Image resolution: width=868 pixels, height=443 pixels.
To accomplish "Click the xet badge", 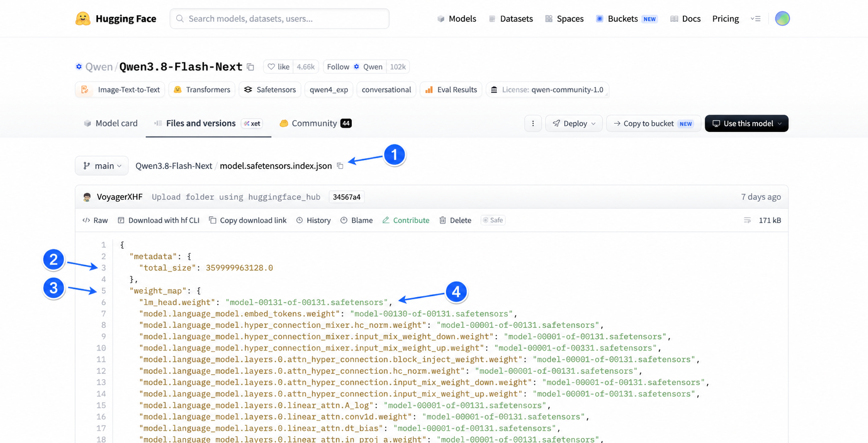I will (x=252, y=124).
